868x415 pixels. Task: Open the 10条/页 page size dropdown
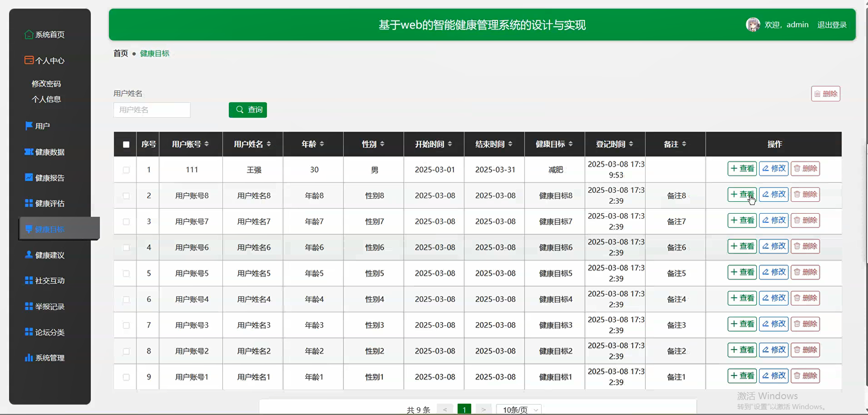point(518,409)
